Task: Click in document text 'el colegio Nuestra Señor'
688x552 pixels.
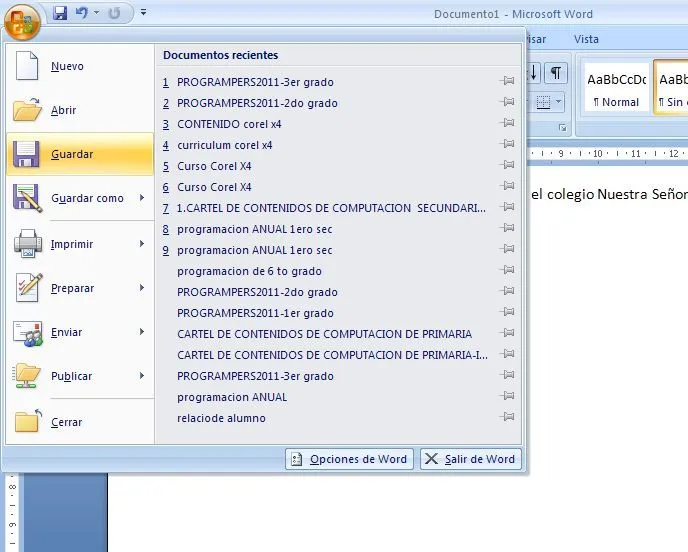Action: tap(609, 194)
